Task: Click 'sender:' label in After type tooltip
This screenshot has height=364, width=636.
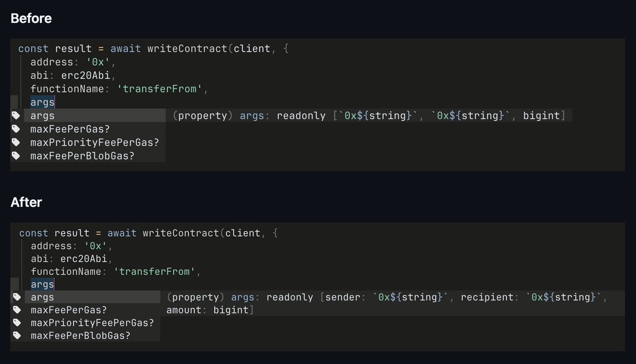Action: coord(344,297)
